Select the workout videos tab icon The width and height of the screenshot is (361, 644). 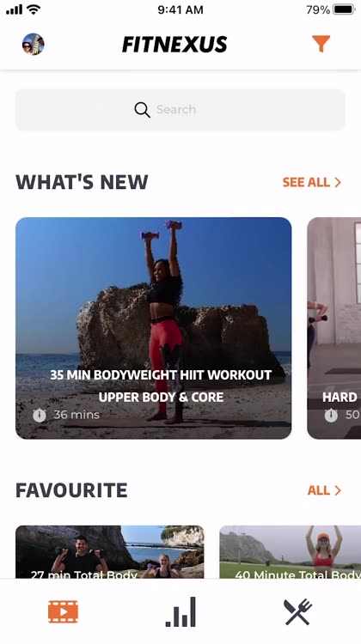tap(63, 611)
